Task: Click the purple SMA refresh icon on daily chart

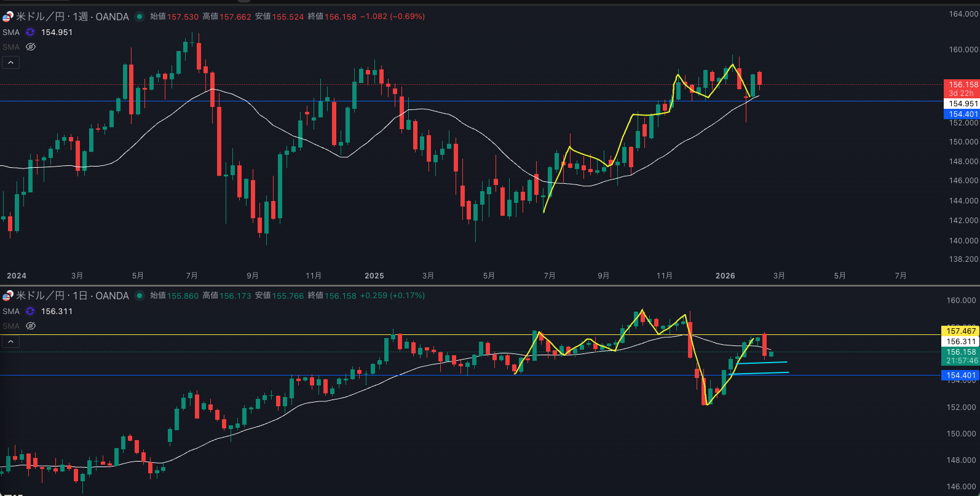Action: (x=30, y=311)
